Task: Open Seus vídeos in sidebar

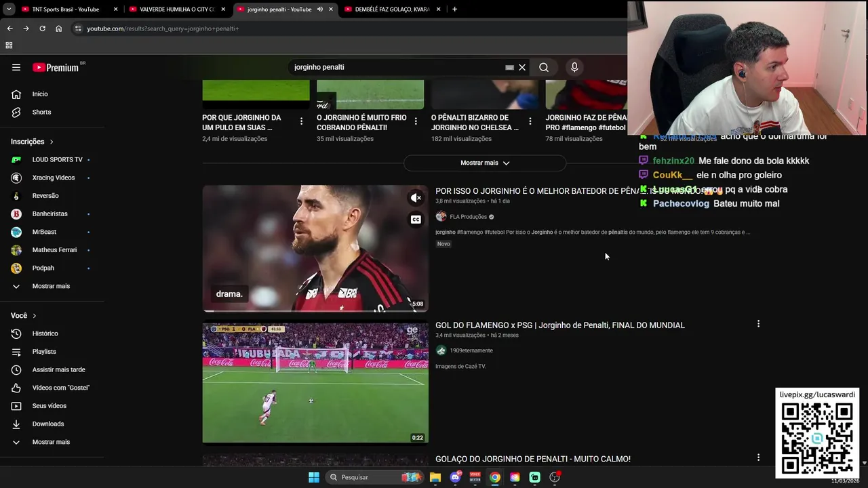Action: 51,406
